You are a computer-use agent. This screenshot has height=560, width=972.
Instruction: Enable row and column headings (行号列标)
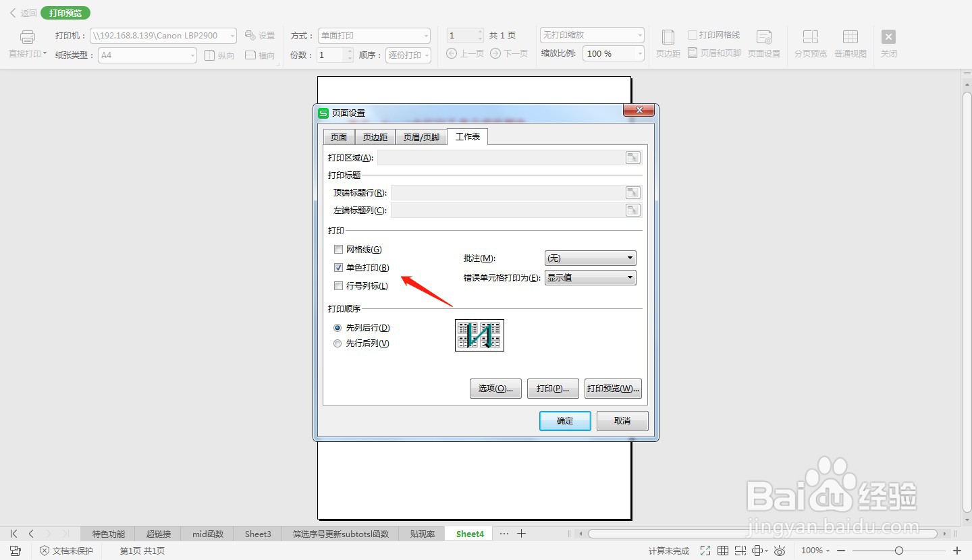(339, 286)
